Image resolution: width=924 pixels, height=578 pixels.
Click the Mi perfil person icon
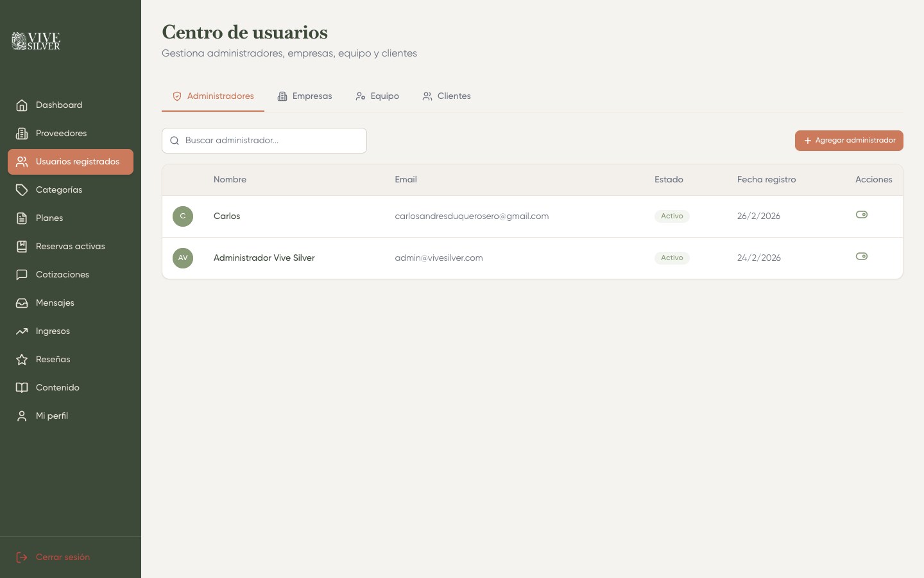click(22, 416)
